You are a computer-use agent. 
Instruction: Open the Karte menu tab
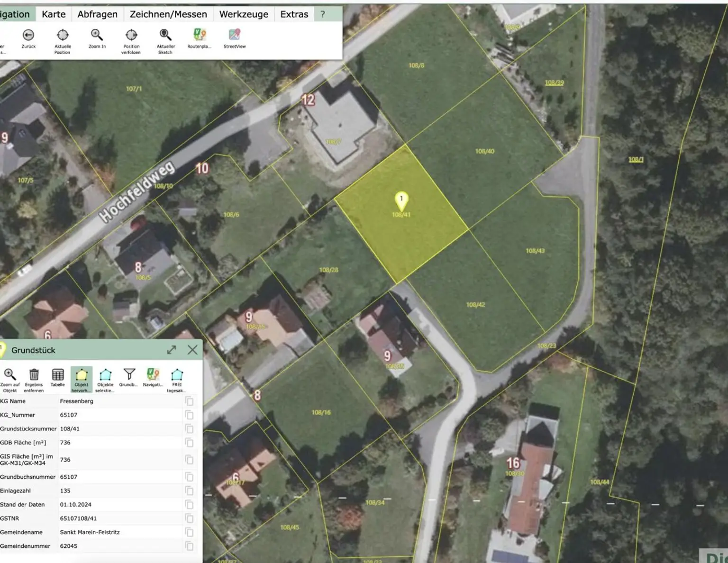point(54,14)
